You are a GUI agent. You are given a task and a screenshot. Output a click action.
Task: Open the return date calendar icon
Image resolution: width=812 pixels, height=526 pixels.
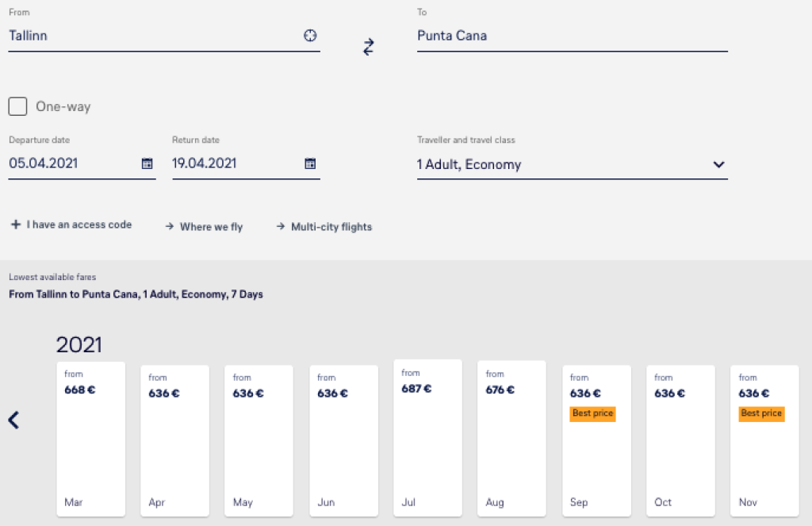click(310, 163)
